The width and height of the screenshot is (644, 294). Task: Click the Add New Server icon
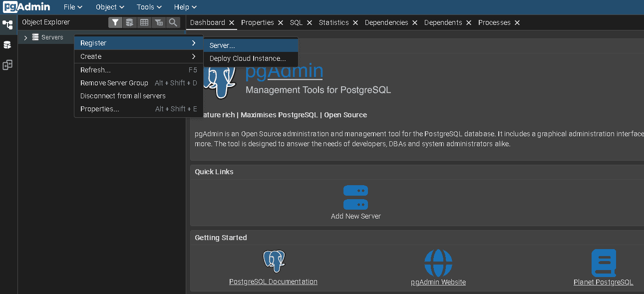355,198
